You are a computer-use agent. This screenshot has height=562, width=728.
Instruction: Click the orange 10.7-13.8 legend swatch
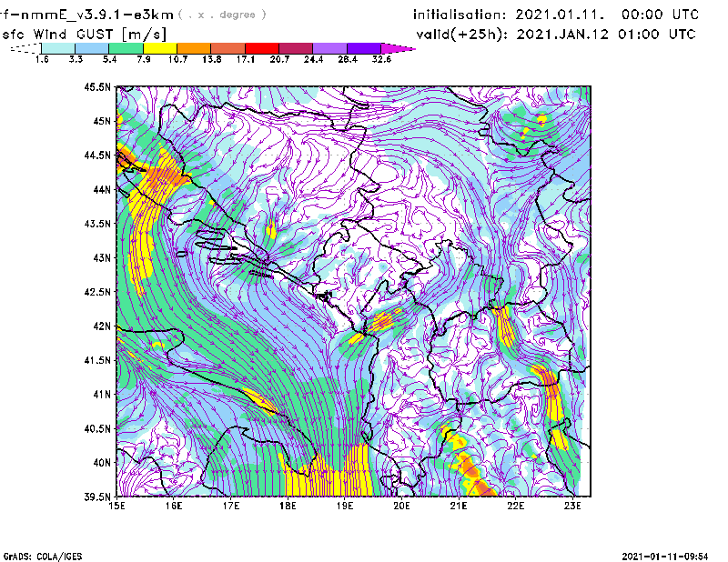click(194, 48)
